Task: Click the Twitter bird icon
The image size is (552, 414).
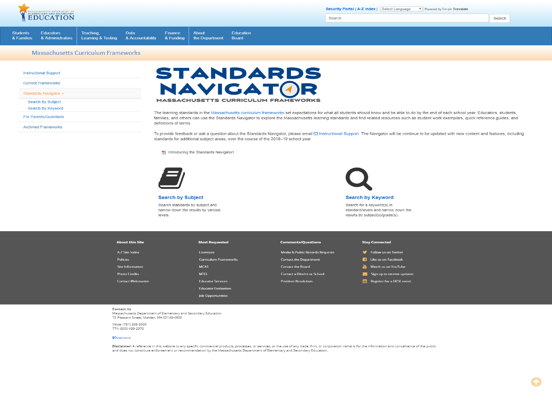Action: pos(365,252)
